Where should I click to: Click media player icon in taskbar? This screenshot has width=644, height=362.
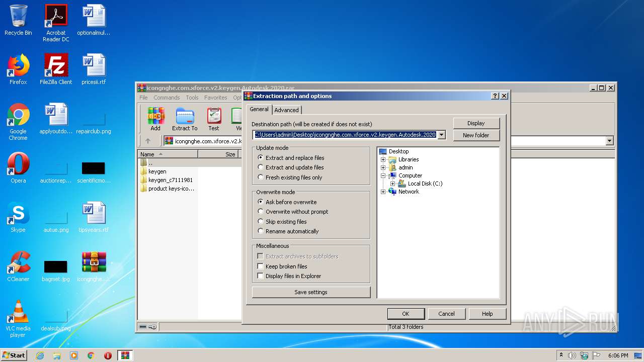[x=74, y=355]
